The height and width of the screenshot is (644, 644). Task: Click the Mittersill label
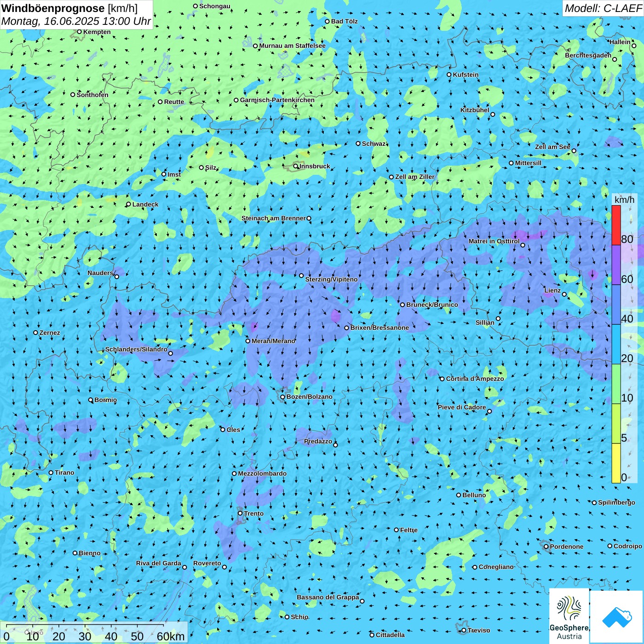[x=528, y=163]
